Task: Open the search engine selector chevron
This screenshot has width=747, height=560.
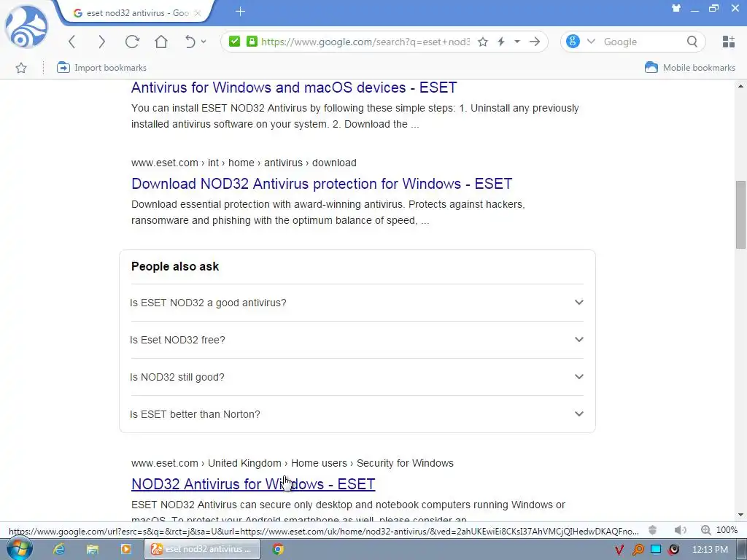Action: [591, 42]
